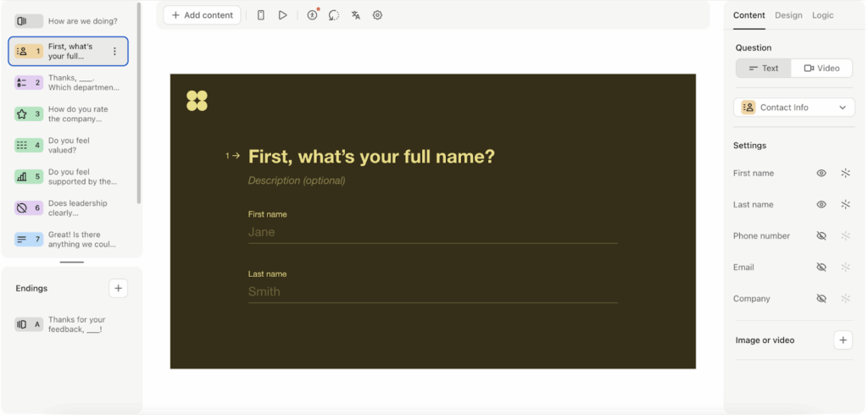Click the Description (optional) field
The height and width of the screenshot is (415, 868).
[x=297, y=180]
